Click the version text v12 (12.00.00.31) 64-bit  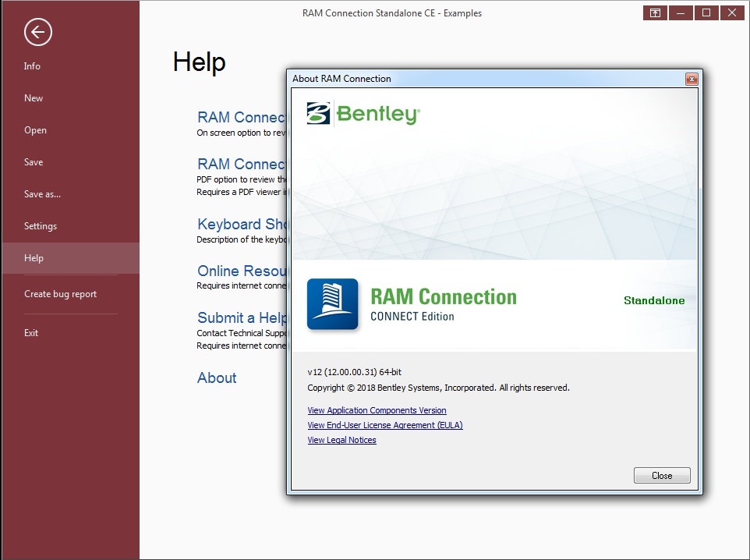355,372
